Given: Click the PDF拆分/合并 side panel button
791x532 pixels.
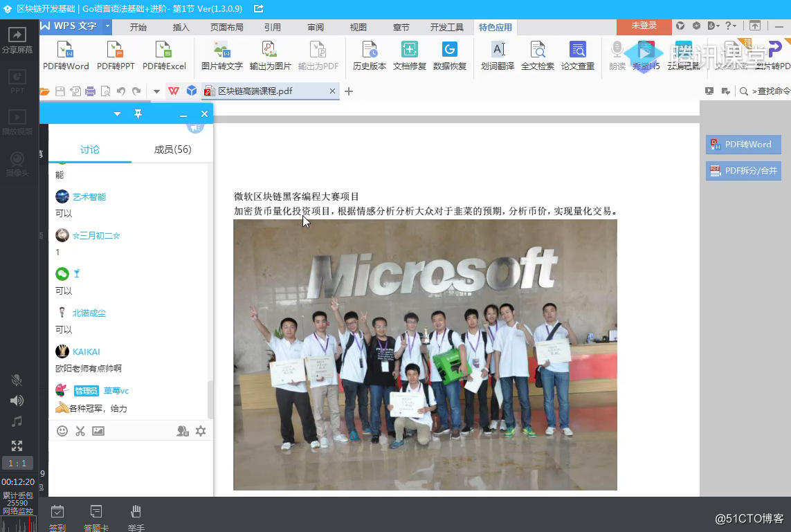Looking at the screenshot, I should (x=743, y=170).
